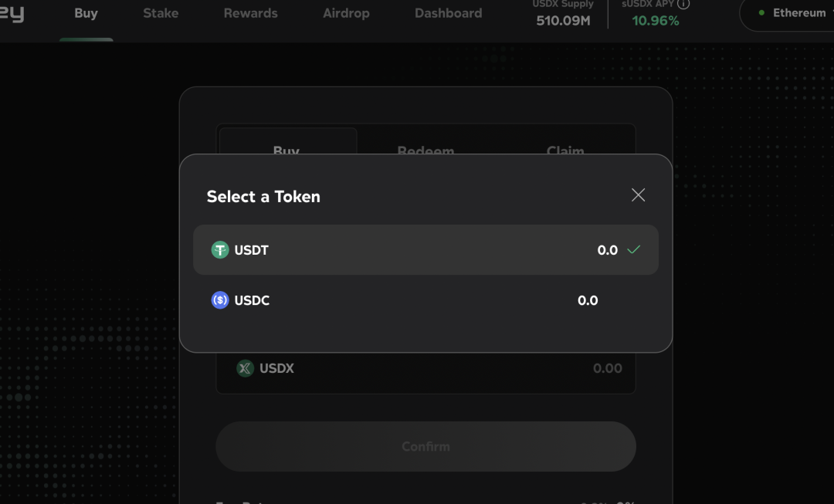Open the Stake page

pos(160,12)
